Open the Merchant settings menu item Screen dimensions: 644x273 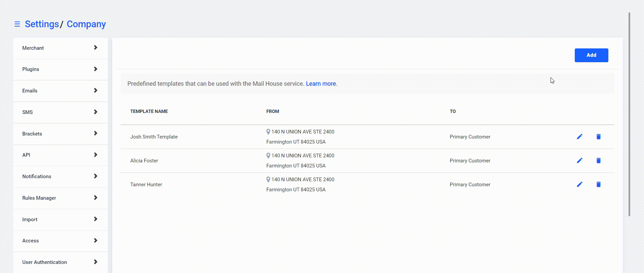61,48
